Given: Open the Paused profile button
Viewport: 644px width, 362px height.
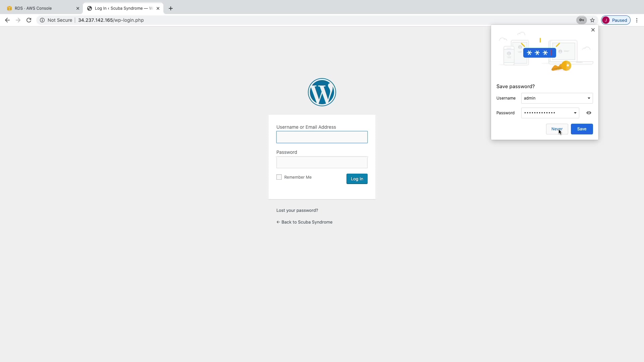Looking at the screenshot, I should pos(616,20).
